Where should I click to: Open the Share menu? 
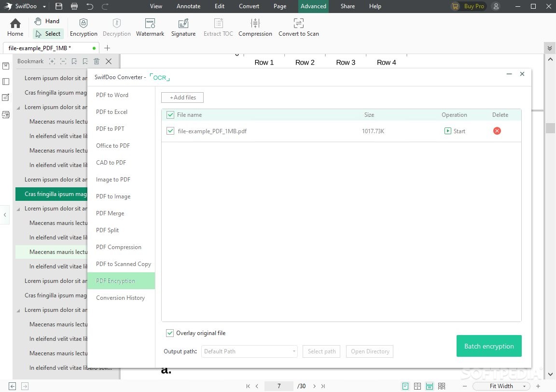coord(347,6)
